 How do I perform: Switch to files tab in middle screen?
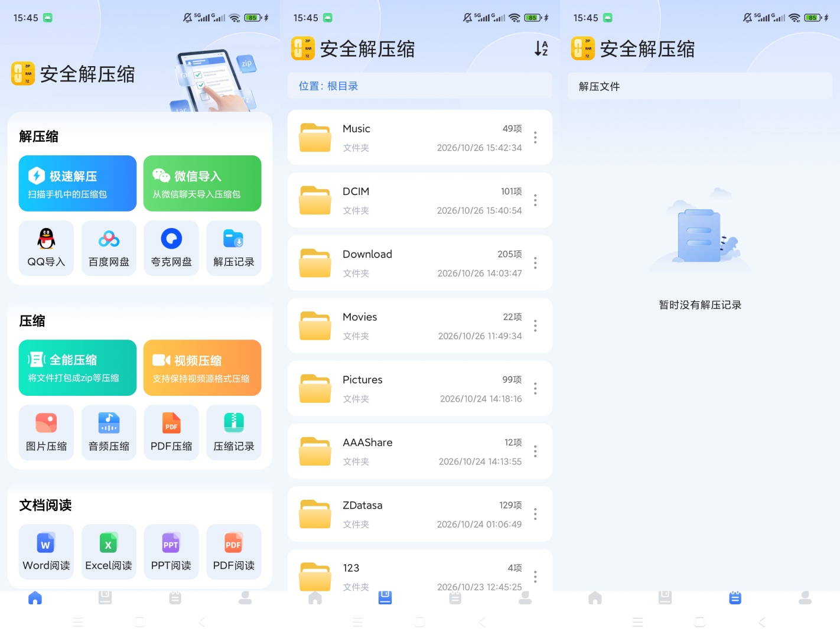pos(385,598)
